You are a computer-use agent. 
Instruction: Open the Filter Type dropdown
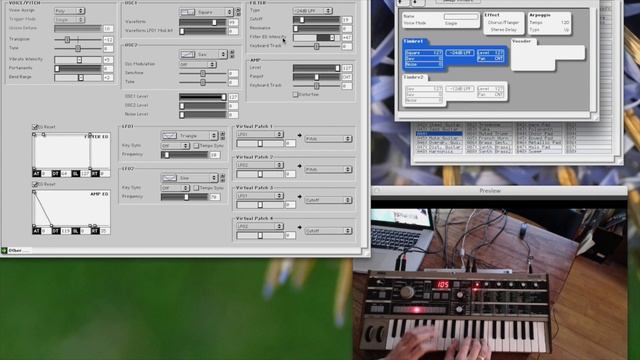coord(312,11)
